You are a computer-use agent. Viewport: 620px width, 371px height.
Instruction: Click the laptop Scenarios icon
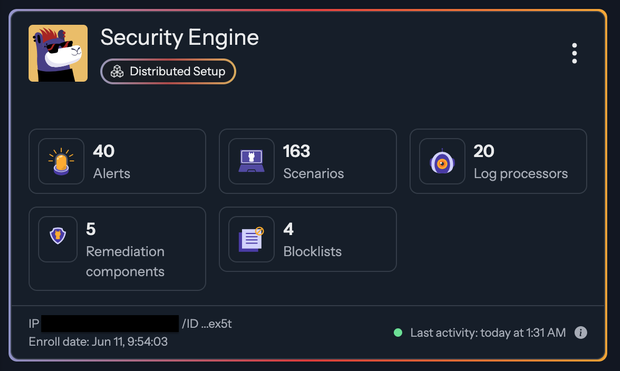coord(251,161)
